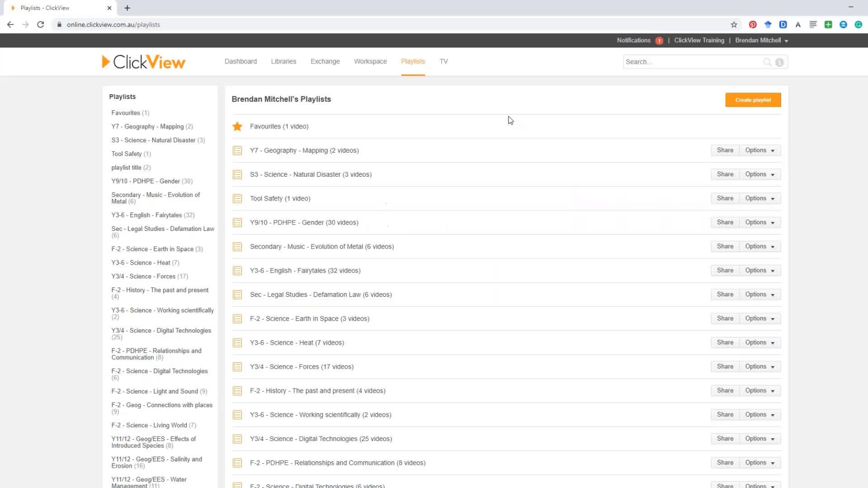868x488 pixels.
Task: Select the playlist icon for Y9/10 - PDHPE - Gender
Action: [x=237, y=222]
